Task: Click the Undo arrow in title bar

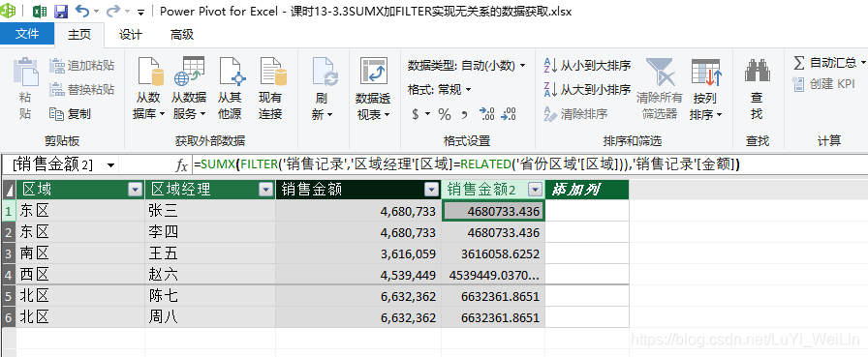Action: [x=82, y=11]
